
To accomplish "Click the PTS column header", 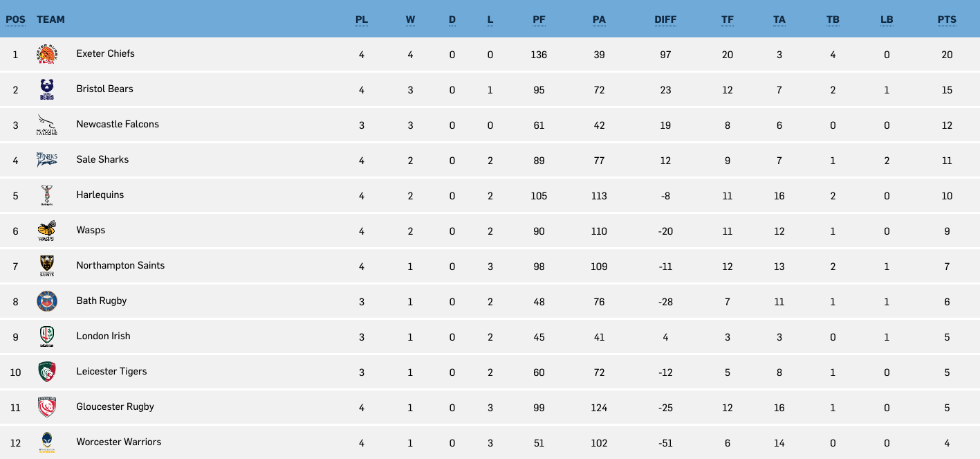I will click(x=947, y=19).
